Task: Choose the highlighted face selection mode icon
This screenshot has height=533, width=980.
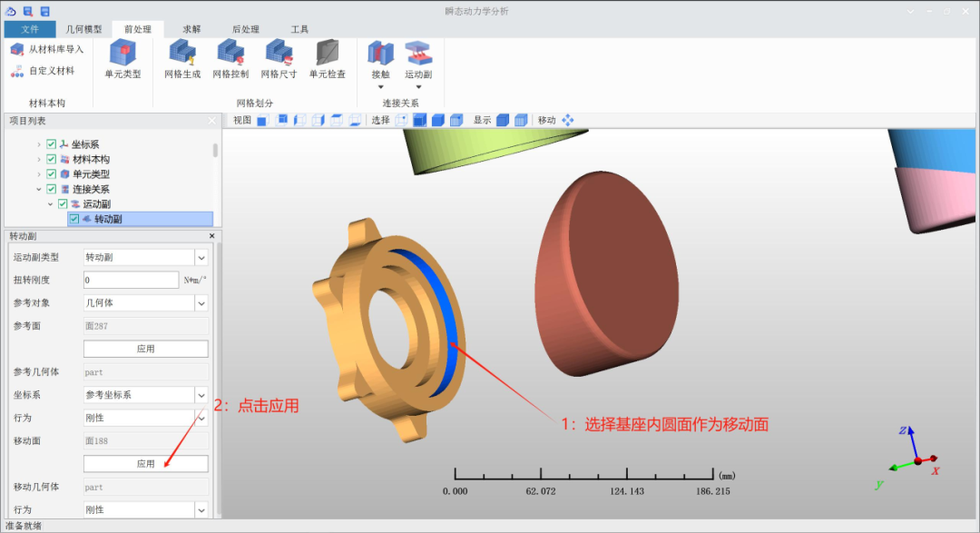Action: 420,120
